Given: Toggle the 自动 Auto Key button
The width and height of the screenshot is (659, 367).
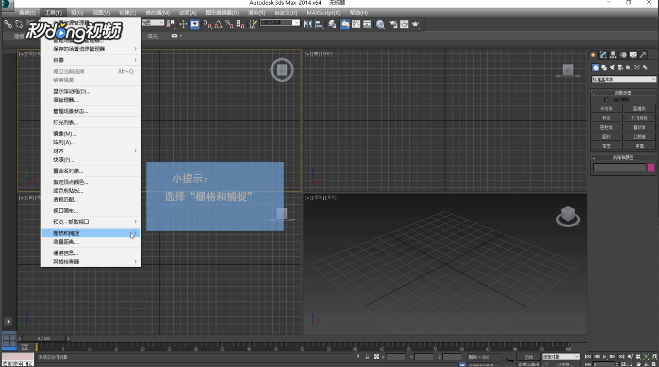Looking at the screenshot, I should click(529, 356).
